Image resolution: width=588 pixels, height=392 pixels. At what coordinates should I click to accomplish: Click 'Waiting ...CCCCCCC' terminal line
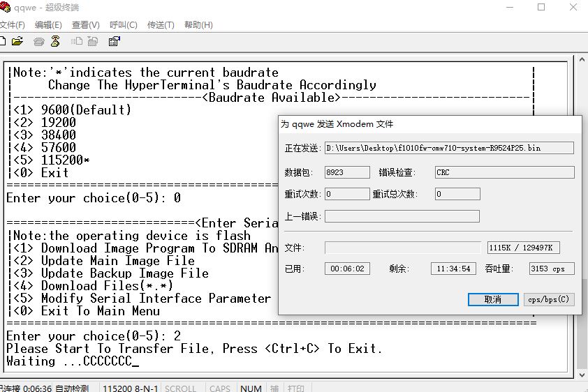coord(73,361)
